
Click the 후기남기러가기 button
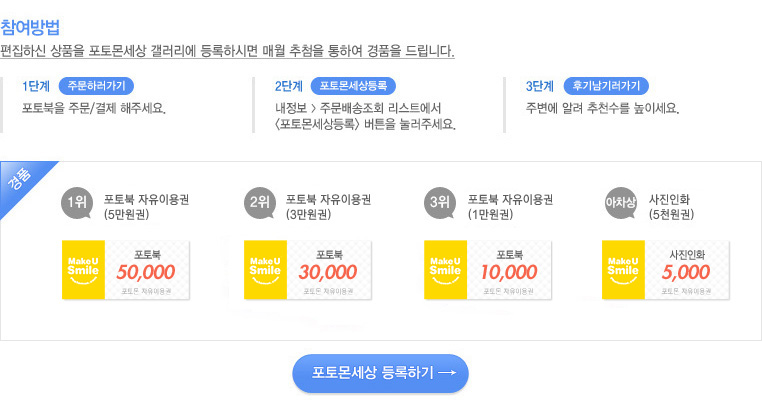point(606,86)
